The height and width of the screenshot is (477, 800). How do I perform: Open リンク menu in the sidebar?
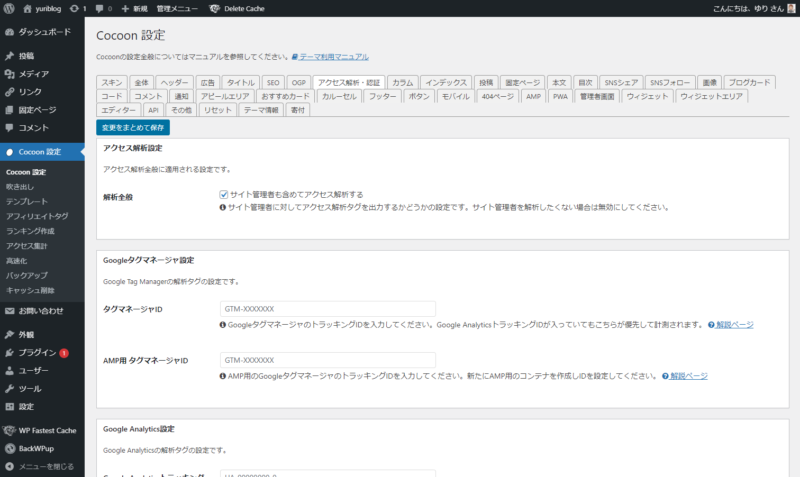coord(42,92)
